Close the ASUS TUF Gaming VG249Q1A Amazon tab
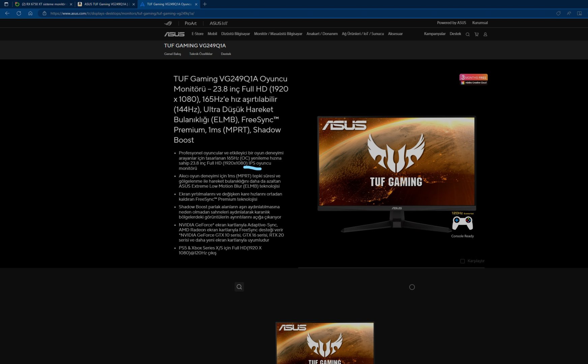Image resolution: width=588 pixels, height=364 pixels. [x=134, y=4]
